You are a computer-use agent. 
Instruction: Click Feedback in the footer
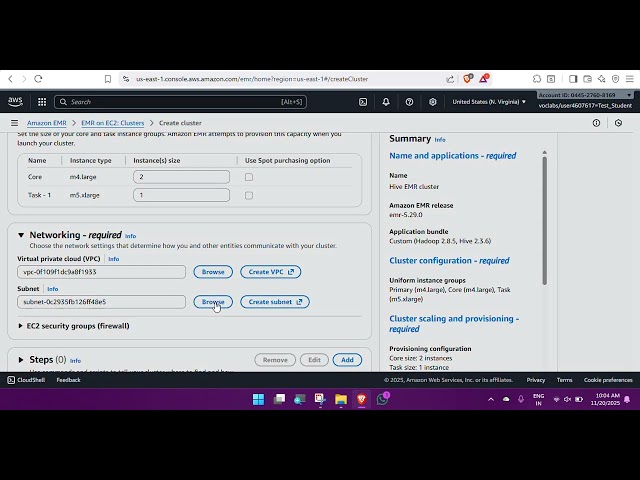(x=69, y=380)
